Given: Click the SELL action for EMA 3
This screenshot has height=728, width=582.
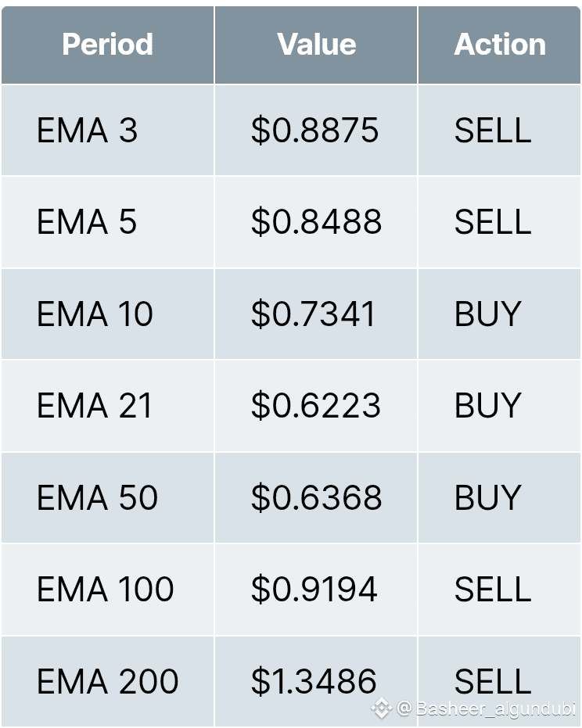Looking at the screenshot, I should 493,131.
